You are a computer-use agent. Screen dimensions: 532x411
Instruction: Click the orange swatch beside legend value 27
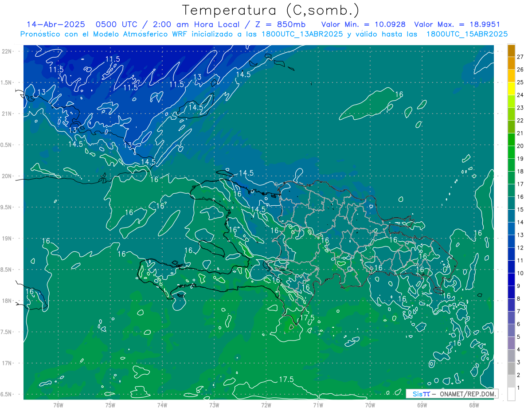pyautogui.click(x=511, y=51)
